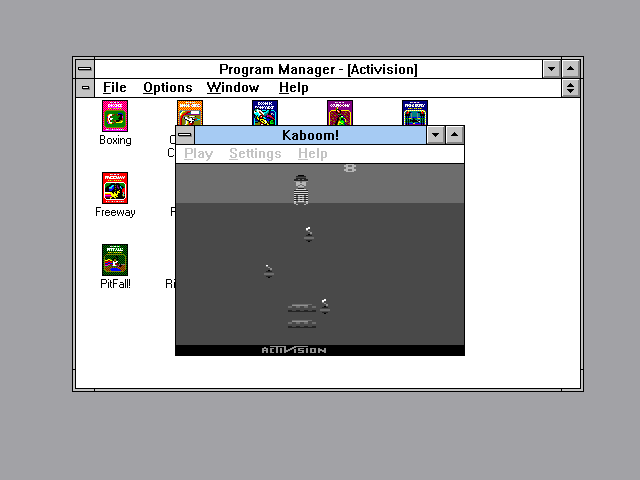Click the score number in Kaboom!

coord(350,168)
